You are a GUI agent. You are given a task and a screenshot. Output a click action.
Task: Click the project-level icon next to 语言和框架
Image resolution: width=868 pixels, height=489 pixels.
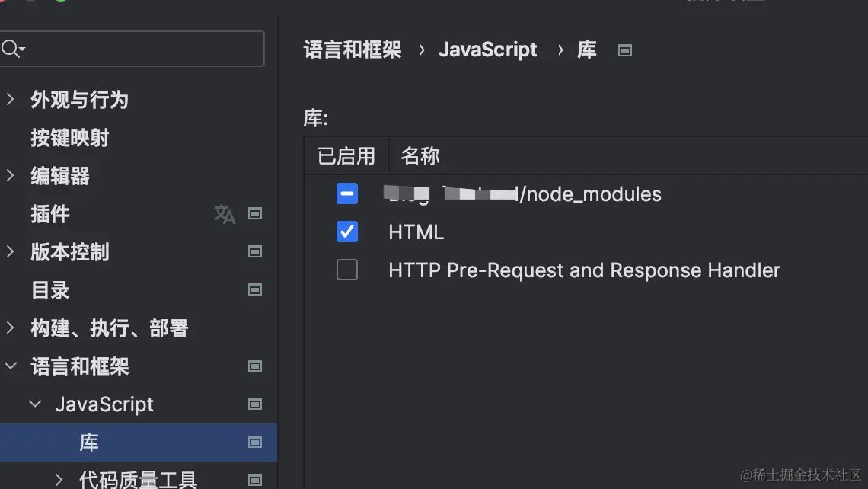click(256, 366)
